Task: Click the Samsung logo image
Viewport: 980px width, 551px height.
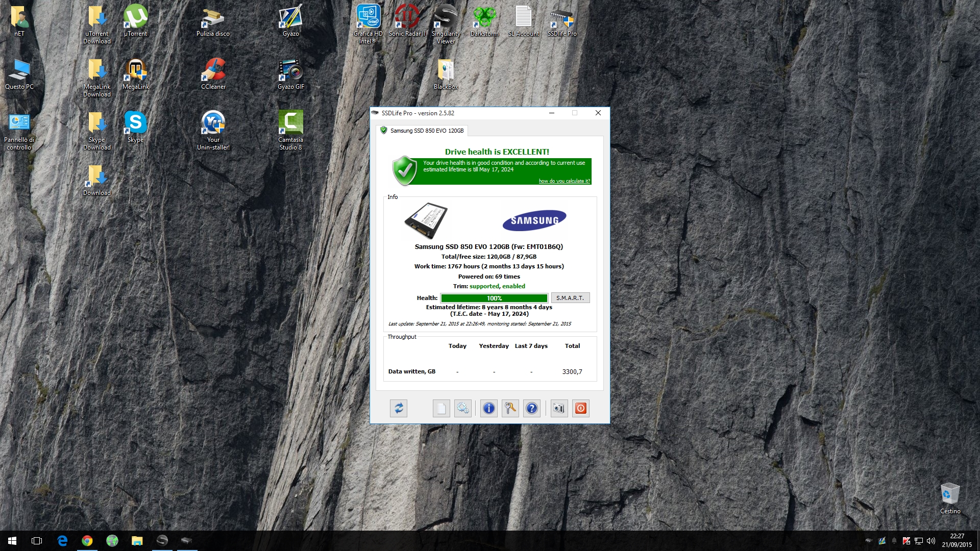Action: pos(534,220)
